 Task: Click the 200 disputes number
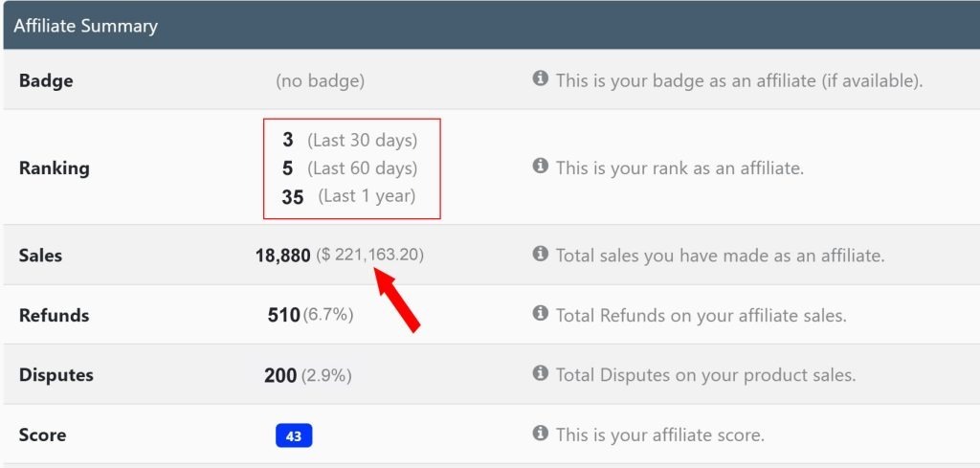pyautogui.click(x=280, y=375)
